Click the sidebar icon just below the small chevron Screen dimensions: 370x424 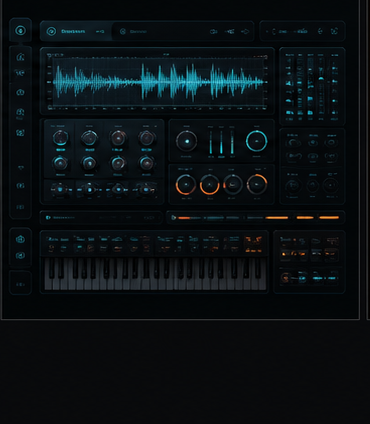click(x=21, y=186)
